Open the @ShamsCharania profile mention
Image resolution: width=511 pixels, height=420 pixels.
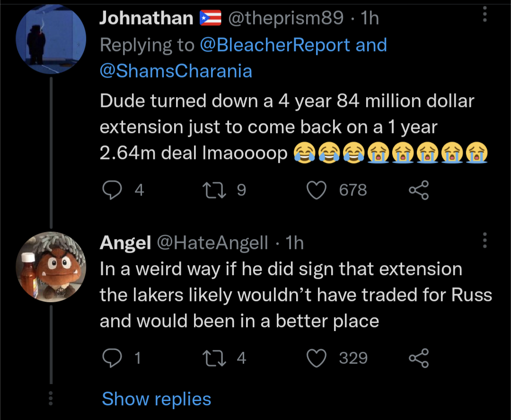pyautogui.click(x=176, y=71)
